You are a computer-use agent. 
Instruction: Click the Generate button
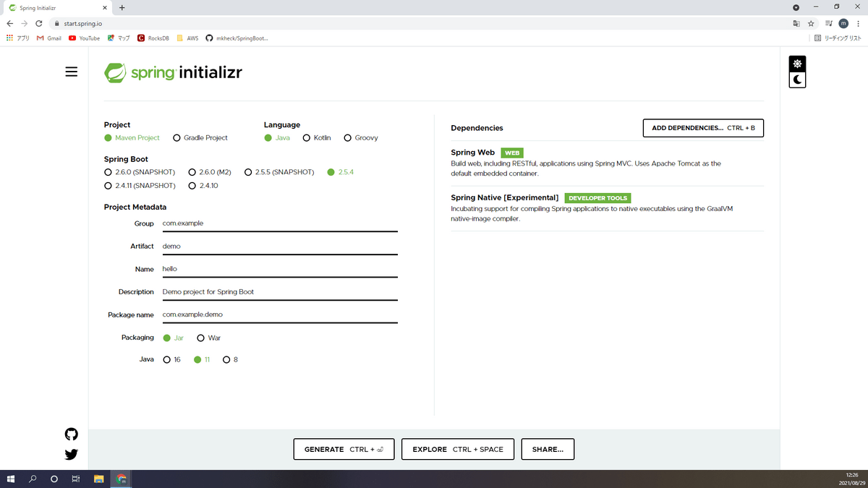coord(344,449)
